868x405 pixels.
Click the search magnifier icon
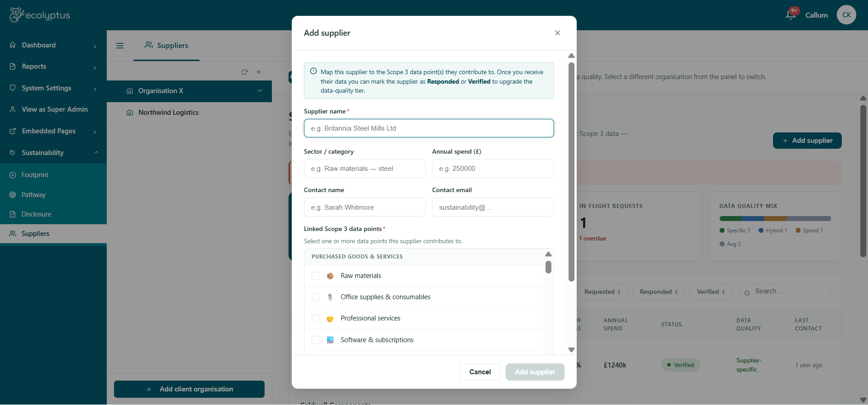[x=747, y=292]
